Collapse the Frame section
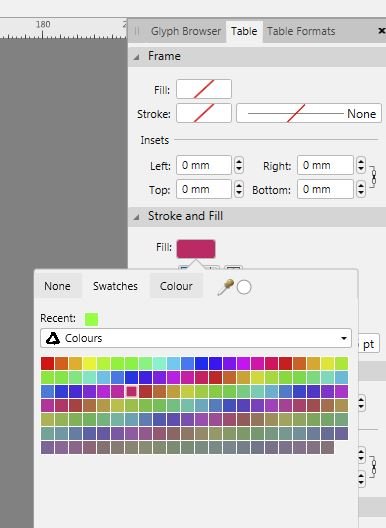Screen dimensions: 386x528 coord(136,57)
